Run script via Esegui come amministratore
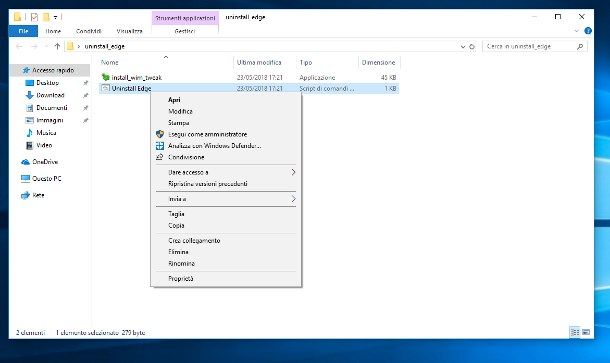610x363 pixels. click(x=207, y=134)
